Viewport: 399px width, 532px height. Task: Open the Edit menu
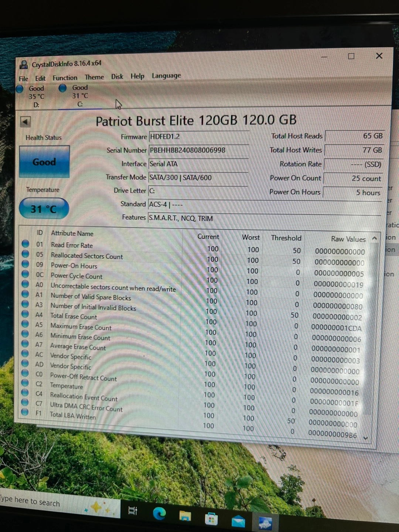40,78
